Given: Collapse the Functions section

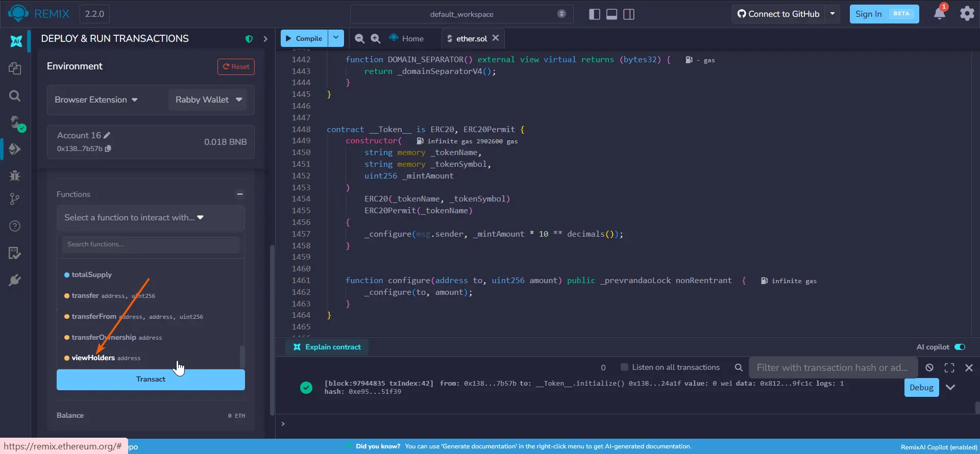Looking at the screenshot, I should 239,194.
